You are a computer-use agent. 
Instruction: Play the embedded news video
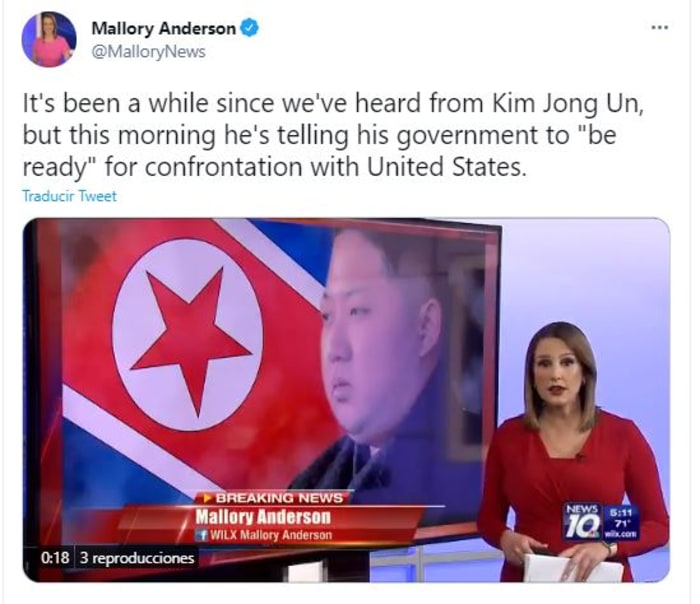click(x=346, y=400)
